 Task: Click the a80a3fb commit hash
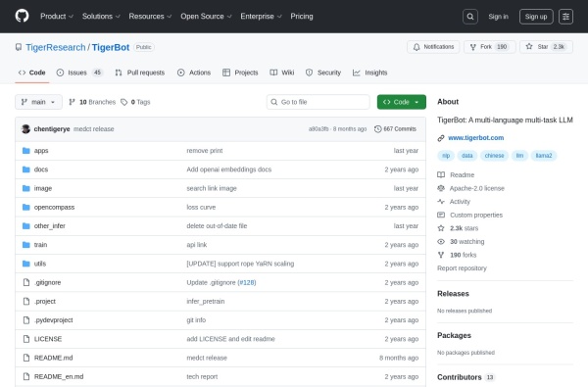(318, 129)
